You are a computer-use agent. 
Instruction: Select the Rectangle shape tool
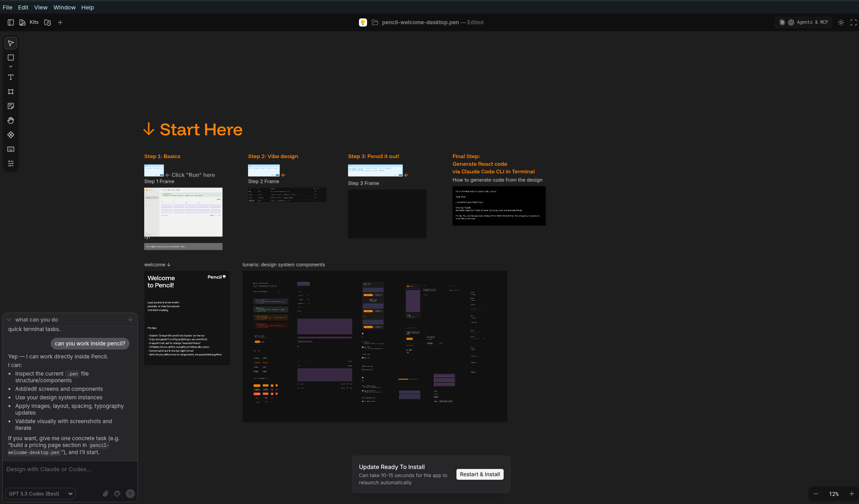[x=11, y=57]
